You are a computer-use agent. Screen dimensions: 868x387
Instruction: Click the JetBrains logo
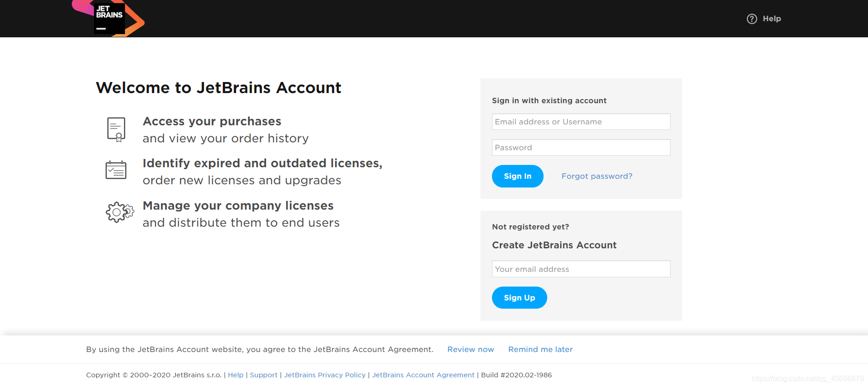tap(110, 18)
